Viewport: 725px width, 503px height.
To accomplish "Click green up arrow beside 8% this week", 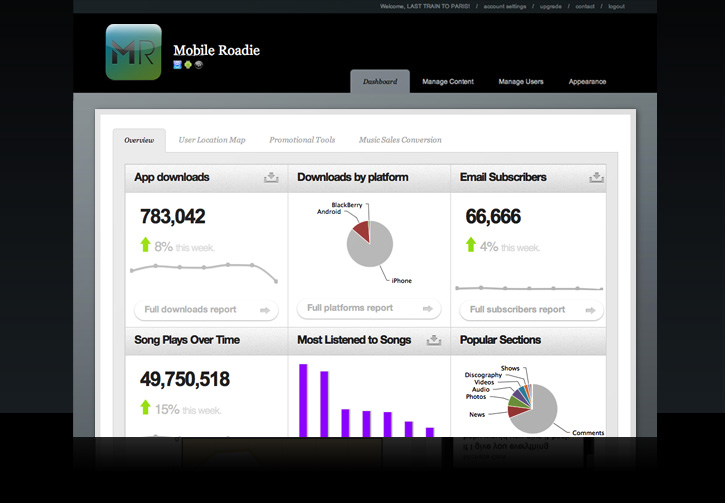I will point(146,245).
